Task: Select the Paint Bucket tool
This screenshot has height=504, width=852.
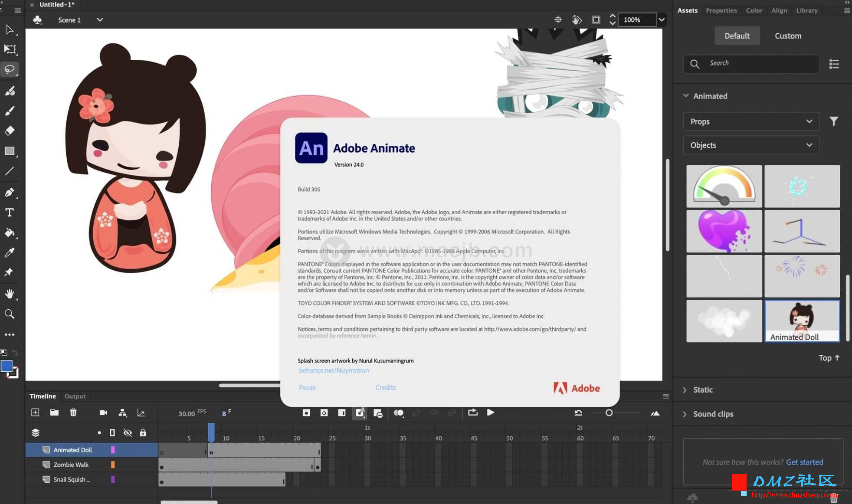Action: coord(10,232)
